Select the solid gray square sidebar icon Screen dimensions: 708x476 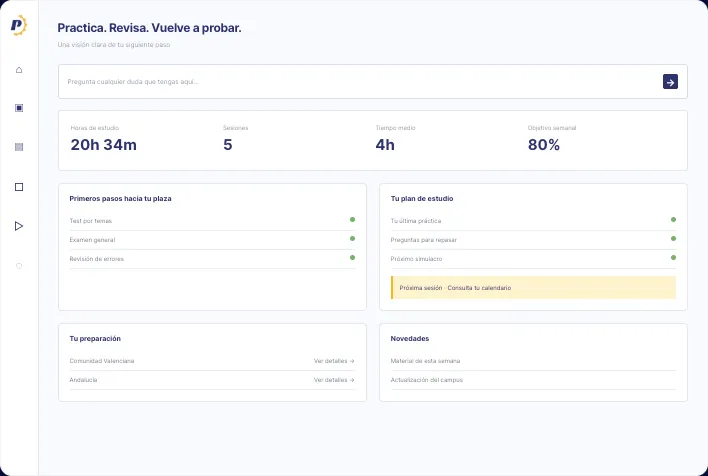point(19,147)
